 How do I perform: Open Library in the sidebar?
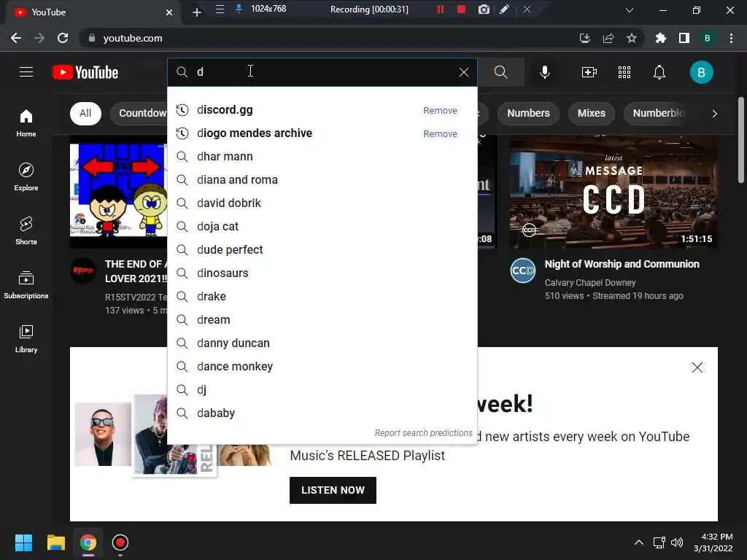click(26, 338)
